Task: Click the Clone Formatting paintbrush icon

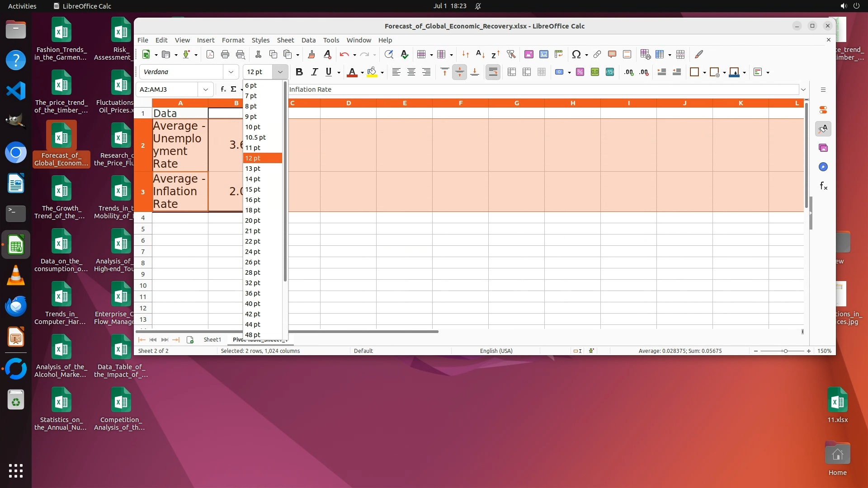Action: tap(311, 54)
